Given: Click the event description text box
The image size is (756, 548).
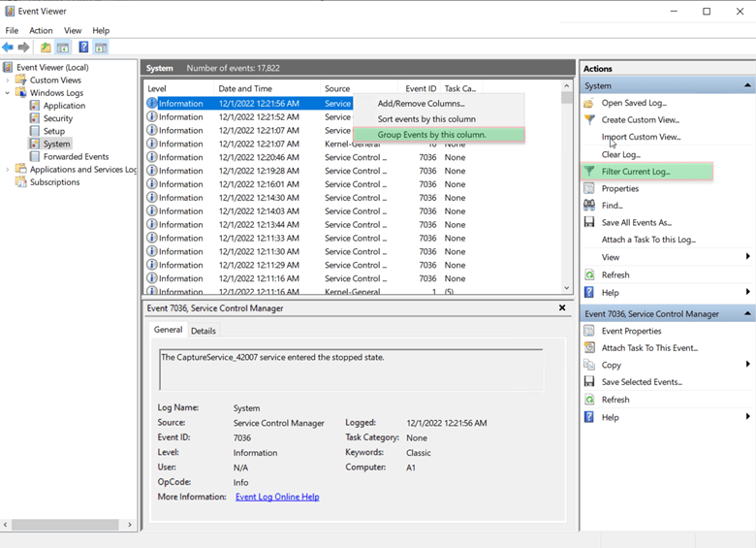Looking at the screenshot, I should (x=351, y=370).
